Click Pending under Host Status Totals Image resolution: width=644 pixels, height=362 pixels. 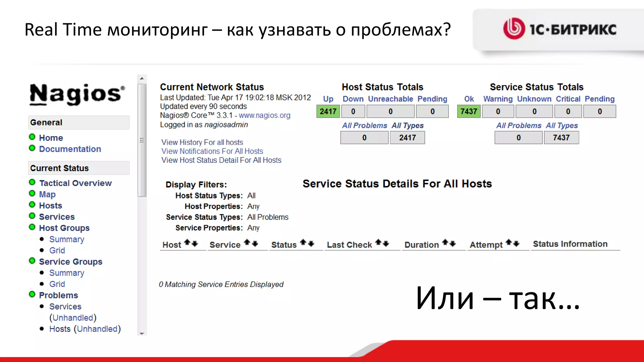point(432,99)
